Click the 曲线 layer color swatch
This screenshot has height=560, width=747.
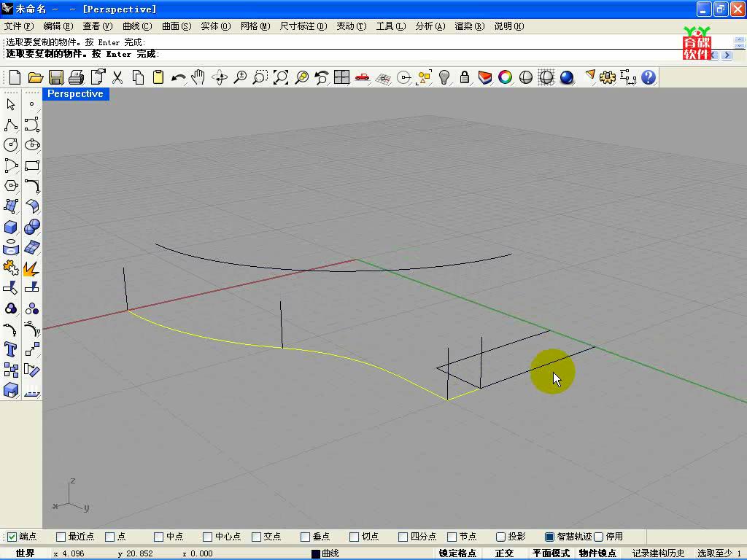pyautogui.click(x=315, y=554)
